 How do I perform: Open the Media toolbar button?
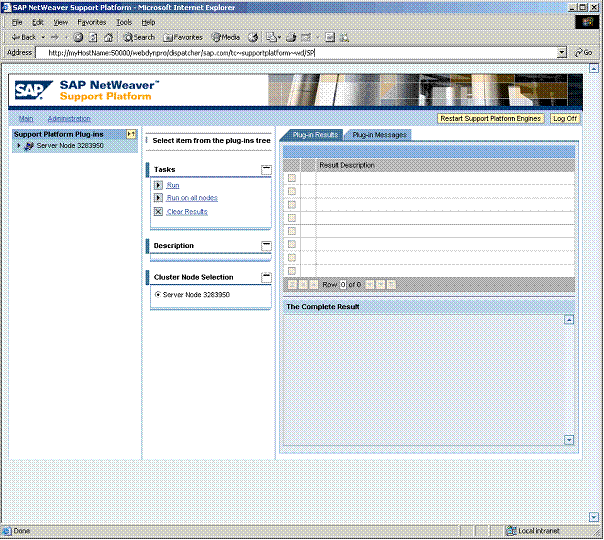tap(226, 37)
